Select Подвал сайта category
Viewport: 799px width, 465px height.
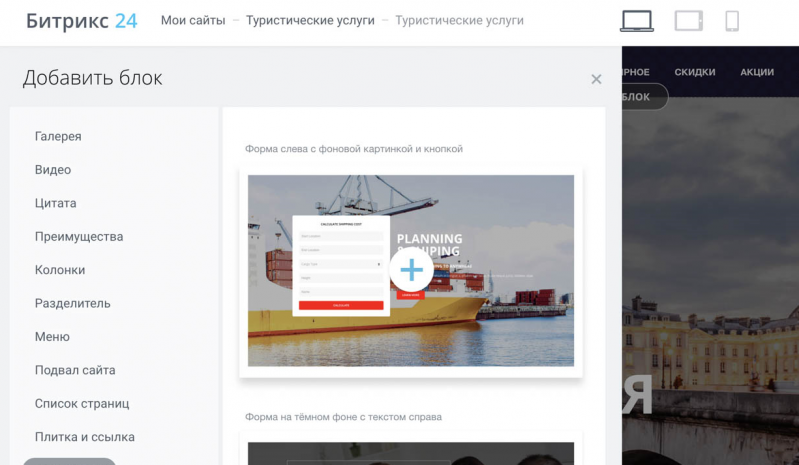pos(75,370)
